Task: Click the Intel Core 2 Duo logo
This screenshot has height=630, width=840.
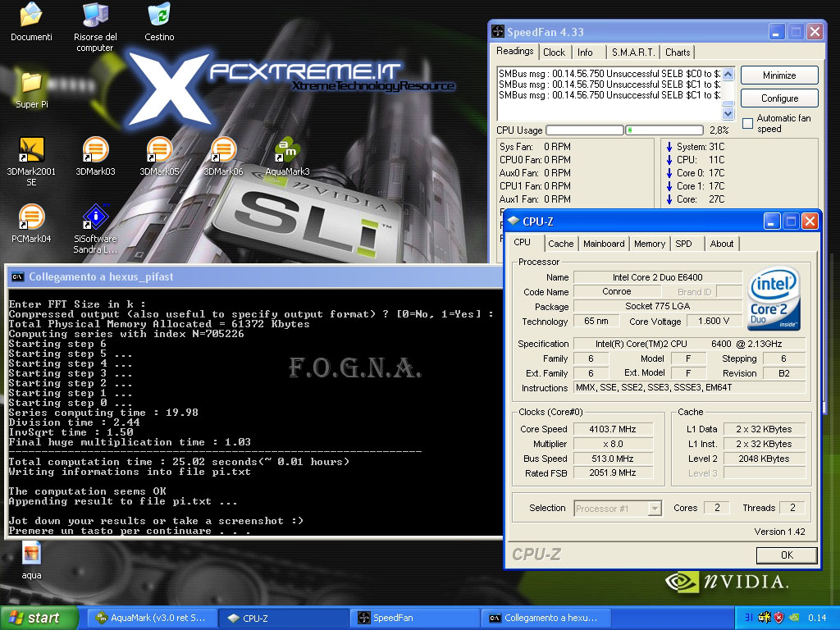Action: [774, 299]
